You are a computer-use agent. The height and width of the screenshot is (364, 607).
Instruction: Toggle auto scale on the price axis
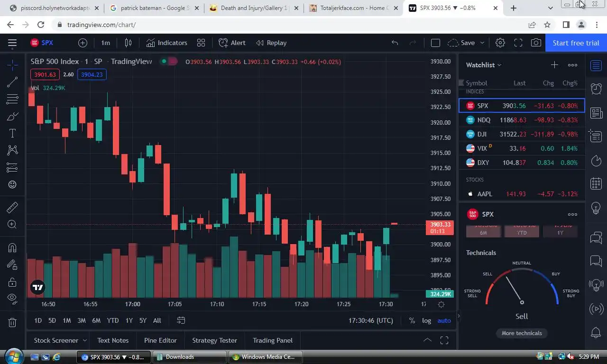444,320
